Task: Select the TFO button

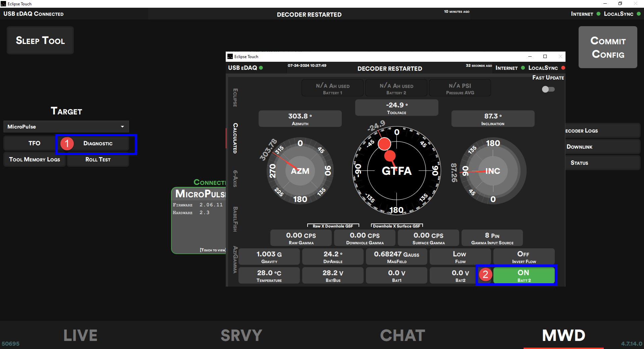Action: 34,143
